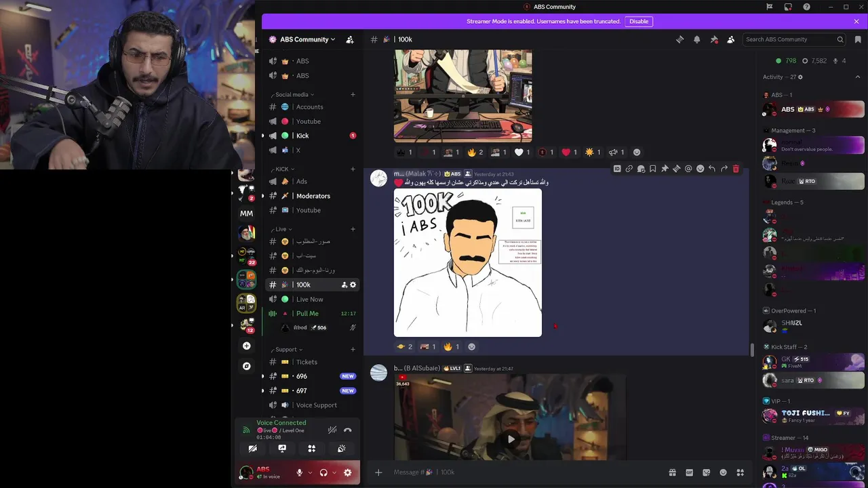Create invite for 100k channel
Image resolution: width=868 pixels, height=488 pixels.
click(x=344, y=285)
